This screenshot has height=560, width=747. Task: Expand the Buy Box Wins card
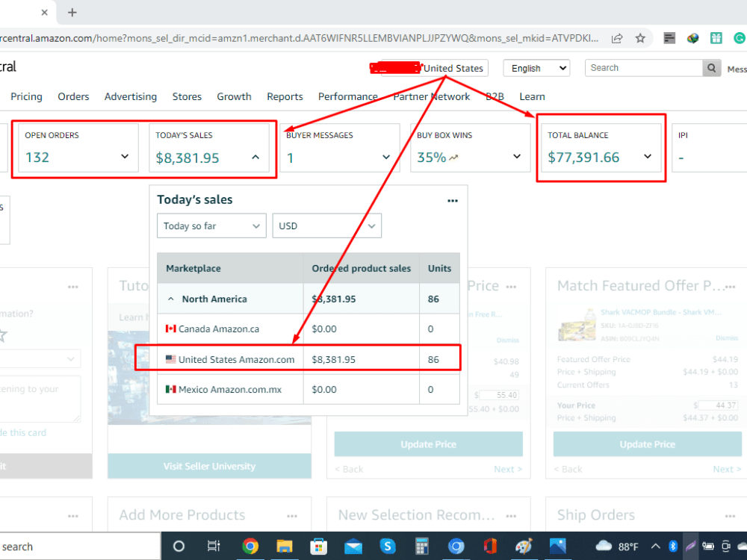point(516,156)
